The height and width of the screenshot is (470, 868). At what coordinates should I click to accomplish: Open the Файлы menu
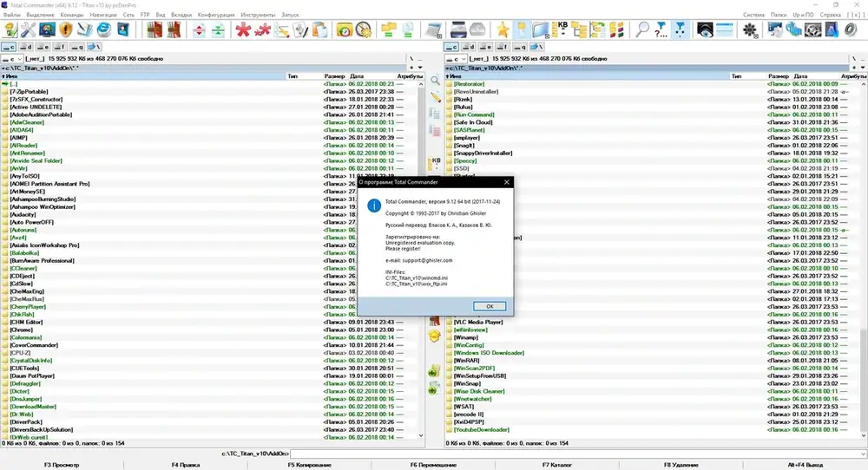11,15
